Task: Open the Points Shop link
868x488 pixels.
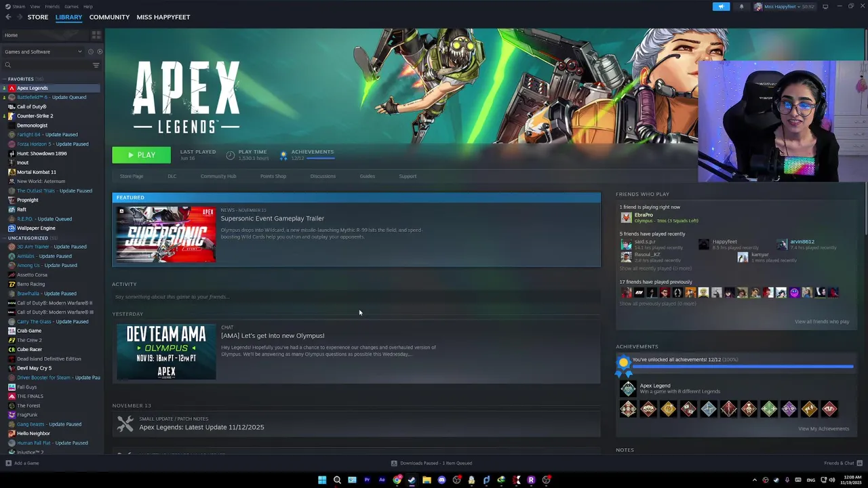Action: coord(273,176)
